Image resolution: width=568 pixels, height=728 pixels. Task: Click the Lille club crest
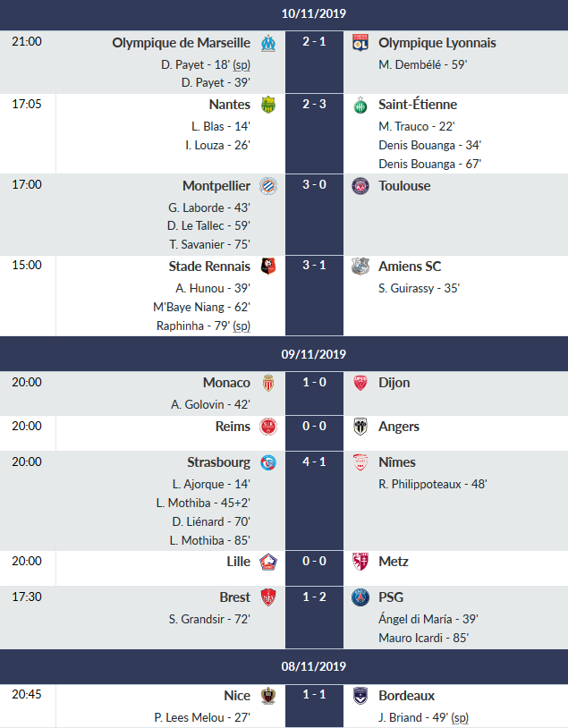pos(267,562)
